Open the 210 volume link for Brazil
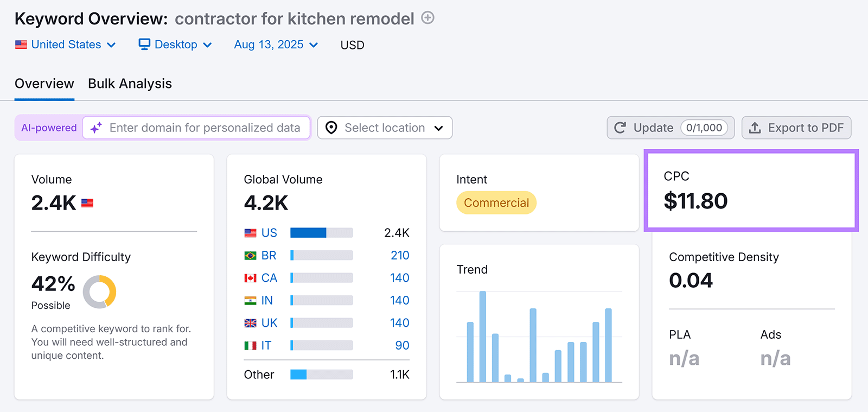 (x=399, y=255)
